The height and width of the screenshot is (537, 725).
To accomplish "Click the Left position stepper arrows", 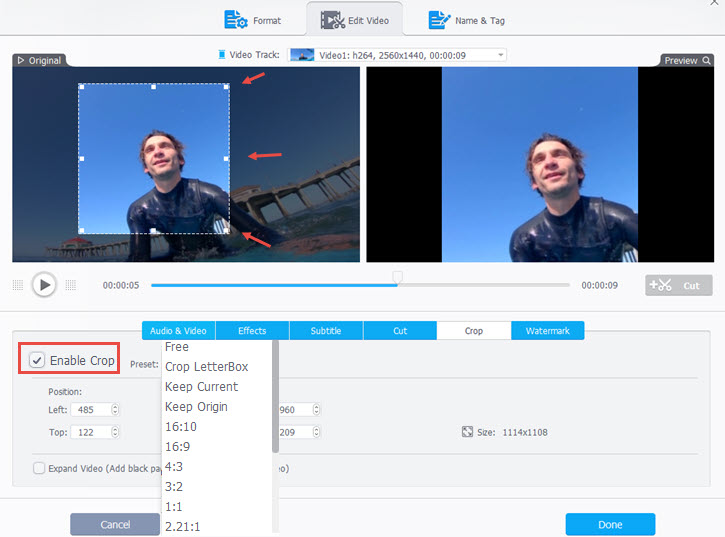I will coord(115,409).
